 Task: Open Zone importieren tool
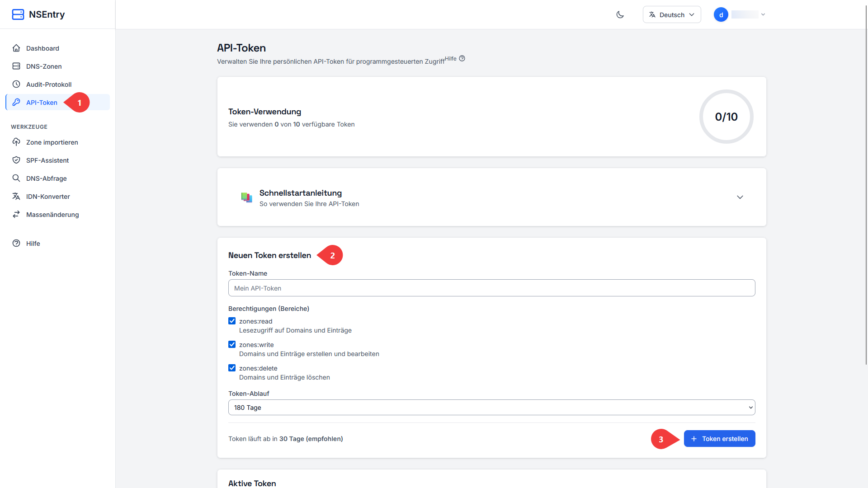58,142
